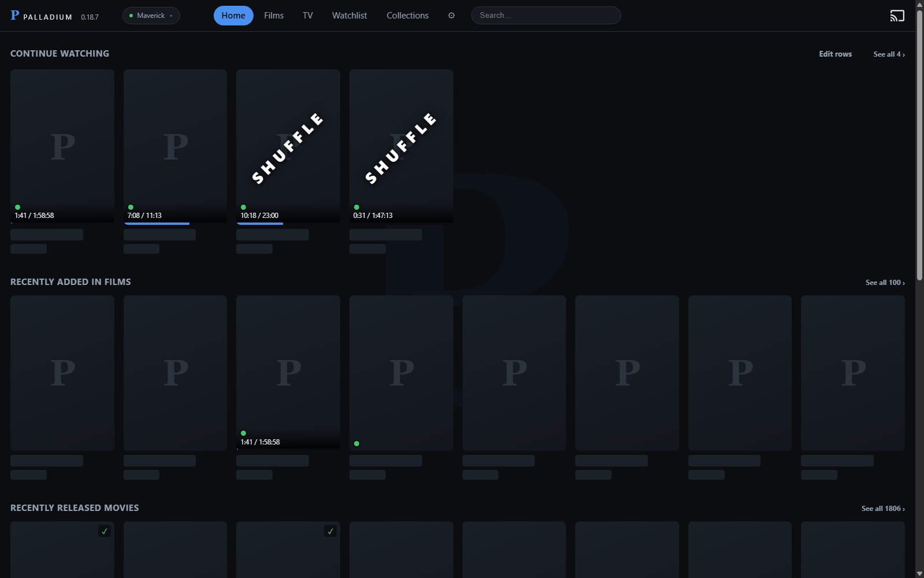Open See all 4 in Continue Watching
Viewport: 924px width, 578px height.
point(889,54)
